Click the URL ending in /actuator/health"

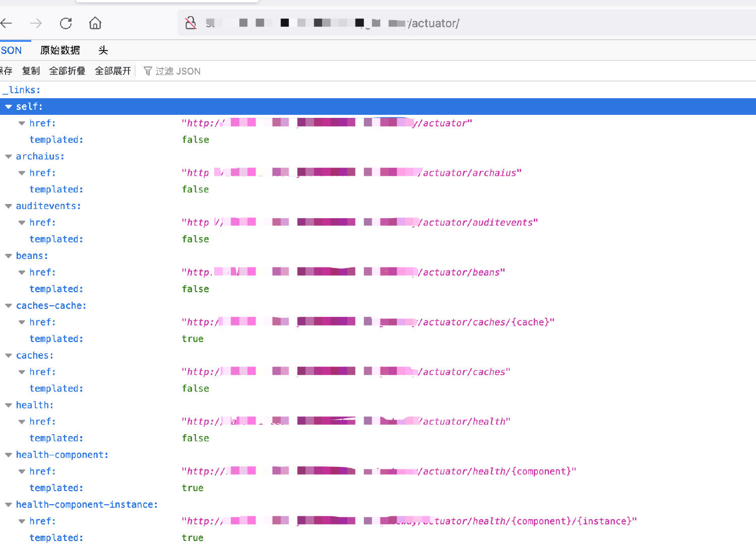[346, 422]
